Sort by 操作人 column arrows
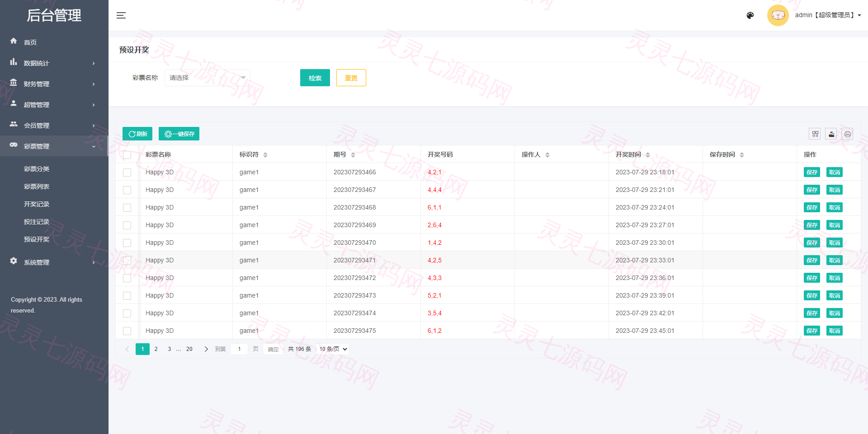 [x=547, y=155]
